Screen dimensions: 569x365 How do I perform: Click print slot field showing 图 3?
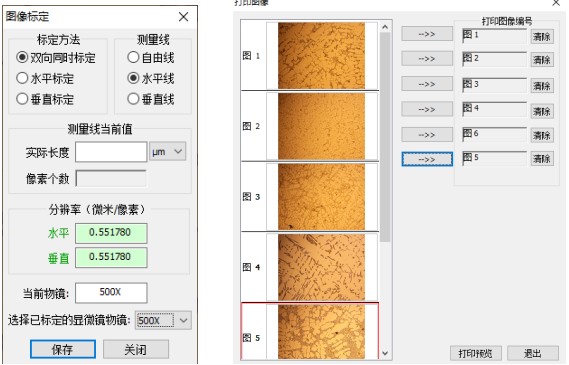(x=495, y=85)
